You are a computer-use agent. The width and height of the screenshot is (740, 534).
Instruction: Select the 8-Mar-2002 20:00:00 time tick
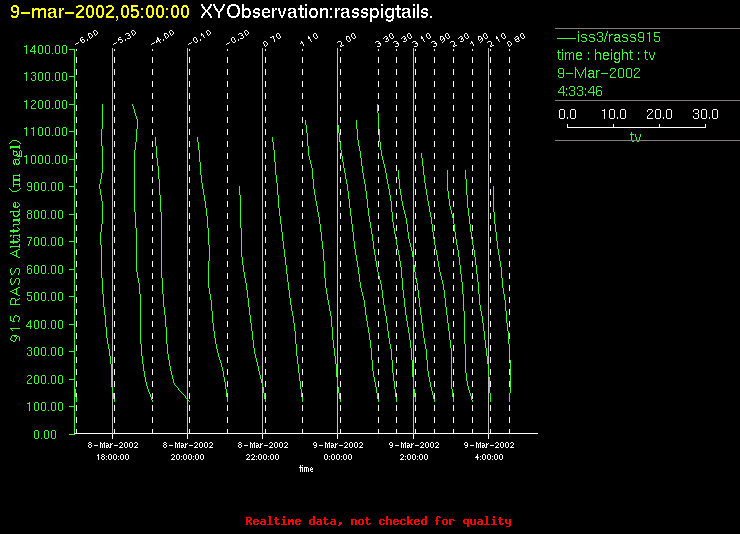188,450
